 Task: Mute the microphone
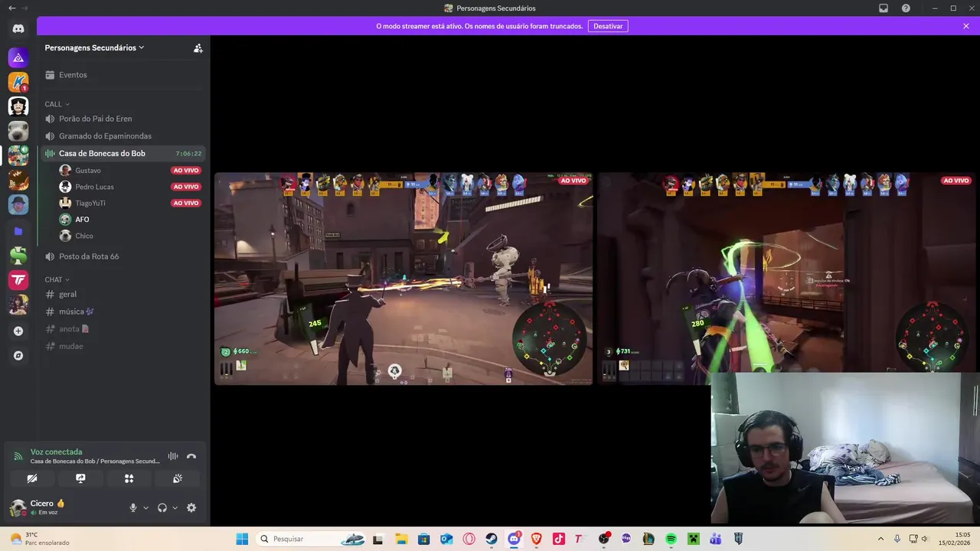[133, 507]
